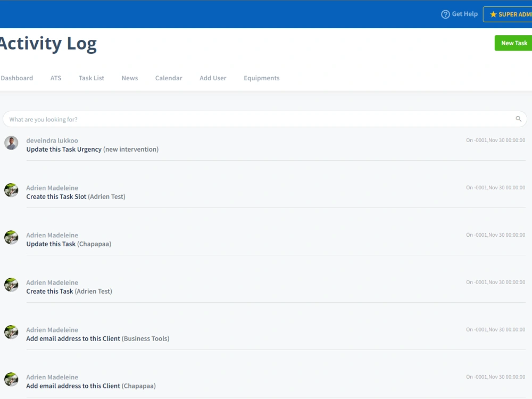This screenshot has width=532, height=399.
Task: Click the avatar beside the Chapapaa task update
Action: [x=11, y=237]
